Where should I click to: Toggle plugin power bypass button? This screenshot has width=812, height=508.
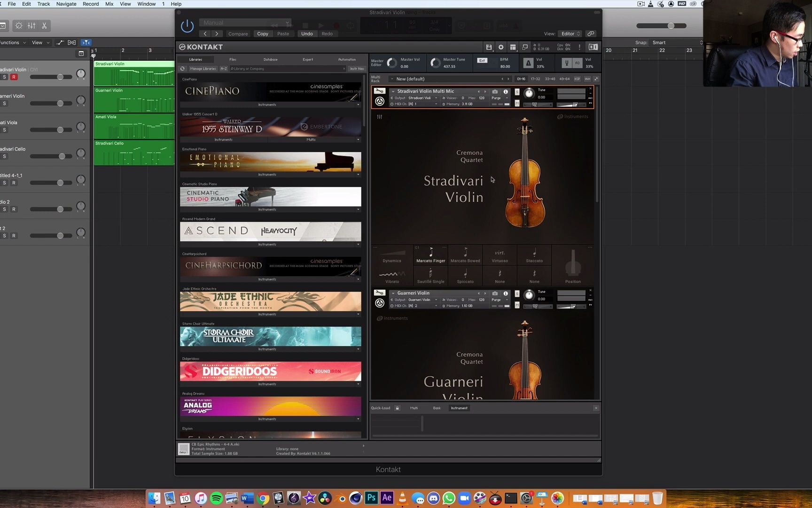pyautogui.click(x=187, y=26)
